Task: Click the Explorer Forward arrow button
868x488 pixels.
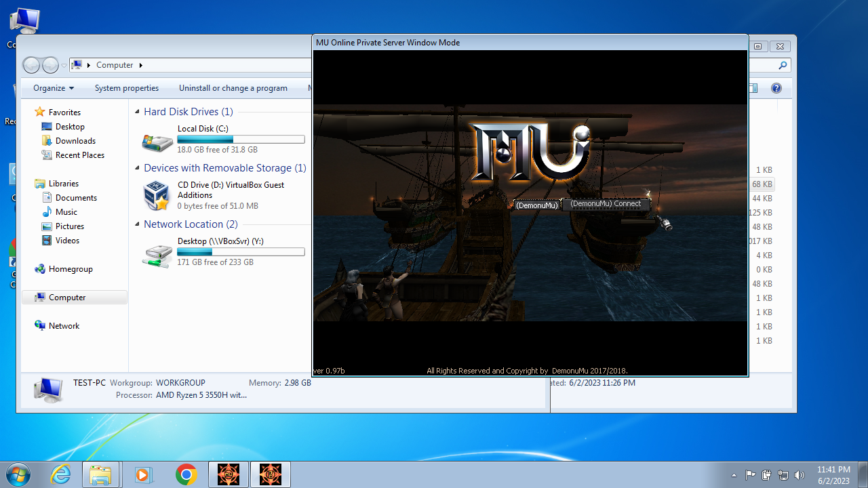Action: point(51,65)
